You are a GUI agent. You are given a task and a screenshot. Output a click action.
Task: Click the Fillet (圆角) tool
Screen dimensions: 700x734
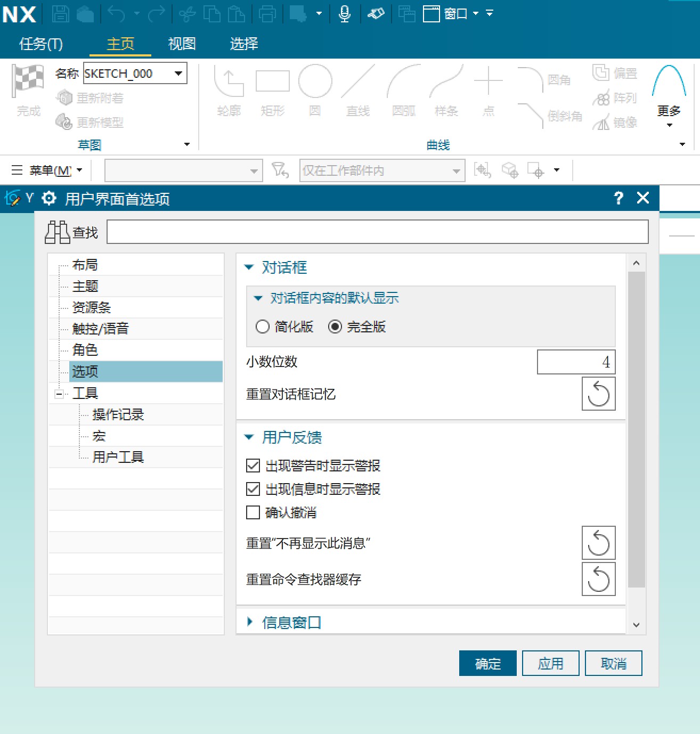544,80
